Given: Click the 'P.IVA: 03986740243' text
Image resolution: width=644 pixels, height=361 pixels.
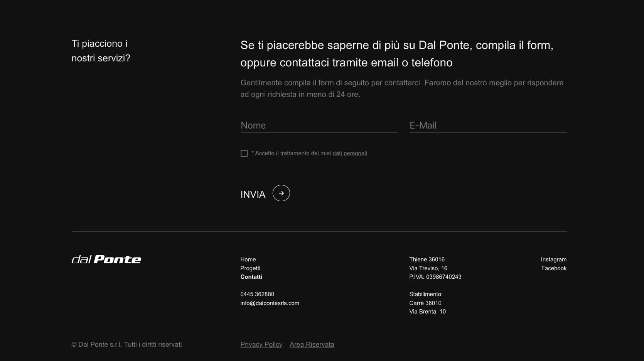Looking at the screenshot, I should coord(435,277).
